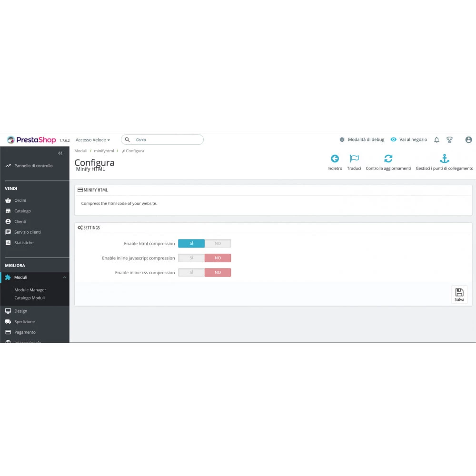The width and height of the screenshot is (476, 476).
Task: Click the Catalogo store icon
Action: coord(8,211)
